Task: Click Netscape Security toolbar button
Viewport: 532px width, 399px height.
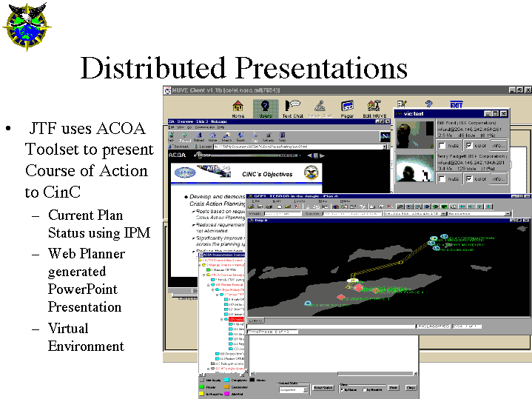Action: (x=269, y=137)
